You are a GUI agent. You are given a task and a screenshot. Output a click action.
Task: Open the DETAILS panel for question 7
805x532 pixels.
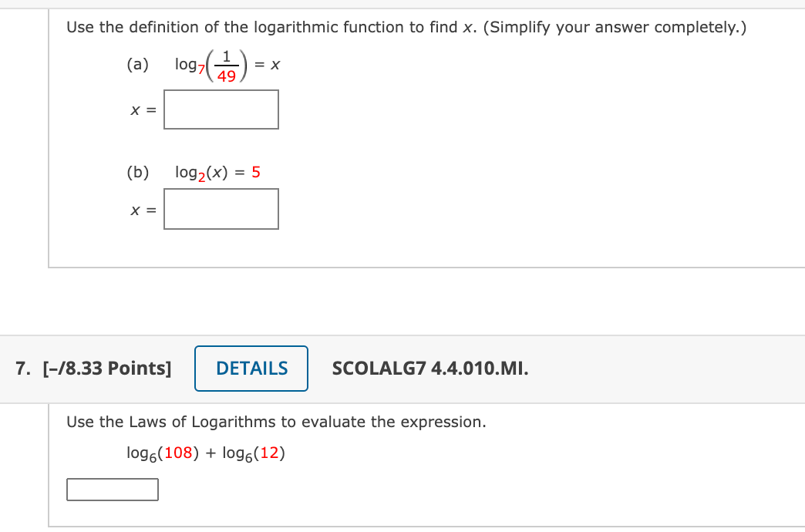(251, 368)
